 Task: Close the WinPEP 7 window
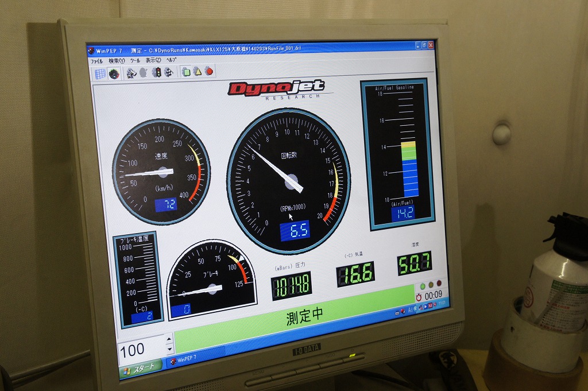click(x=431, y=45)
